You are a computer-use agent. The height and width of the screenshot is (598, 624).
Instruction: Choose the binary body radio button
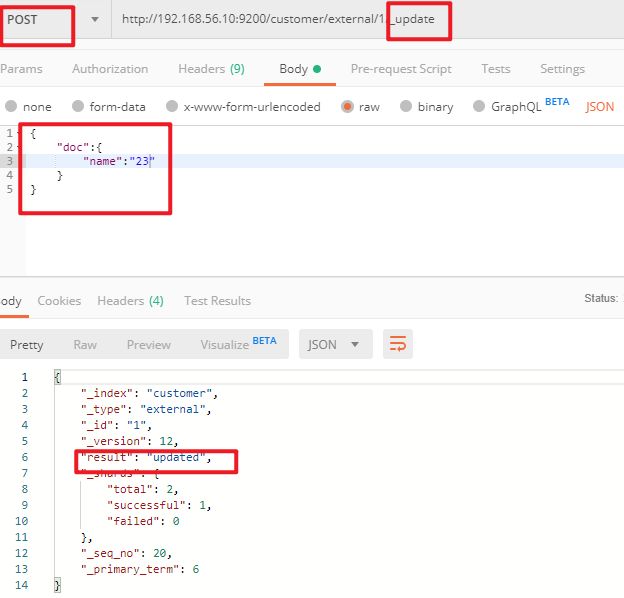point(406,106)
